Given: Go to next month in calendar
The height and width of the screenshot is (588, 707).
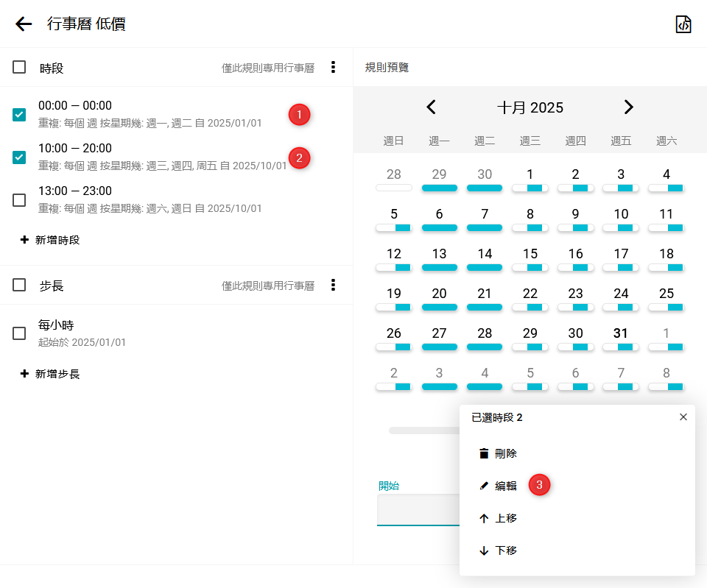Looking at the screenshot, I should tap(628, 107).
